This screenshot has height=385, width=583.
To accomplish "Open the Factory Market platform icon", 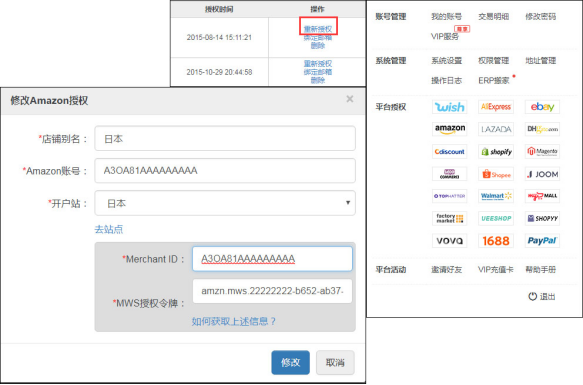I will point(450,218).
